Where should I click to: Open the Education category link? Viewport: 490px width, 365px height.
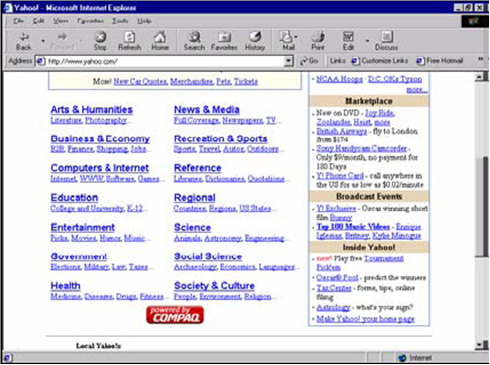(x=74, y=198)
